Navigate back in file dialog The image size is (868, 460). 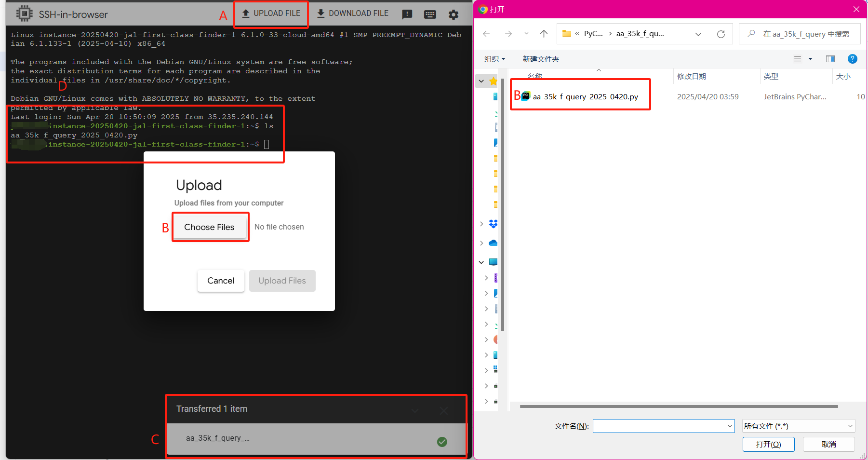coord(486,34)
